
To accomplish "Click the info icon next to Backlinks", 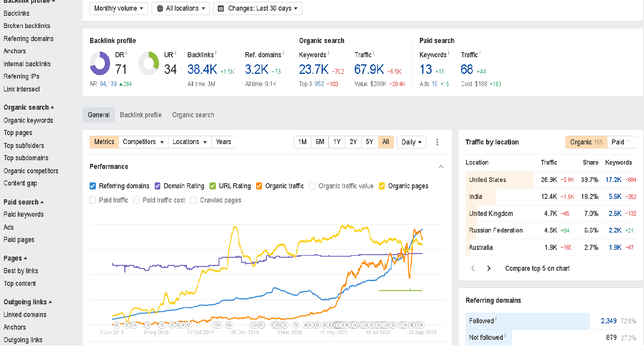I will coord(216,53).
